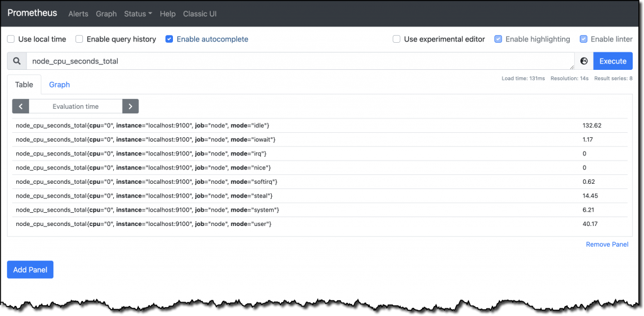This screenshot has width=644, height=316.
Task: Enable query history checkbox
Action: coord(79,40)
